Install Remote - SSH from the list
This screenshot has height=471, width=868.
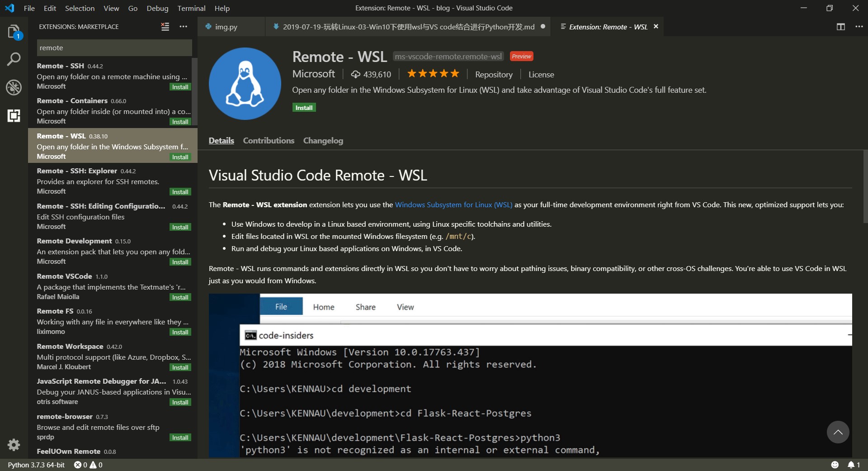click(x=180, y=87)
